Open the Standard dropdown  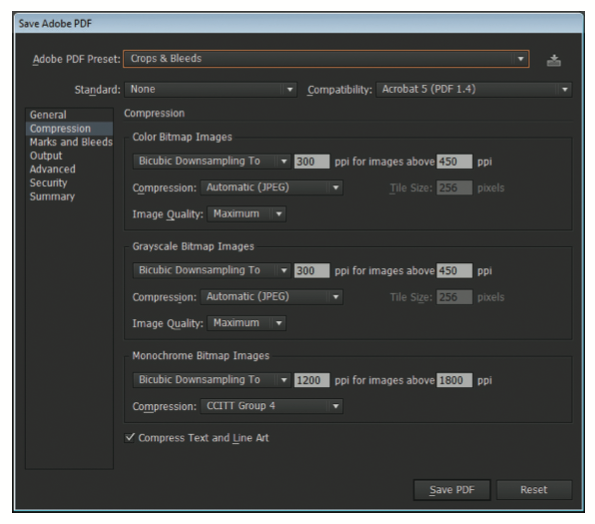211,90
